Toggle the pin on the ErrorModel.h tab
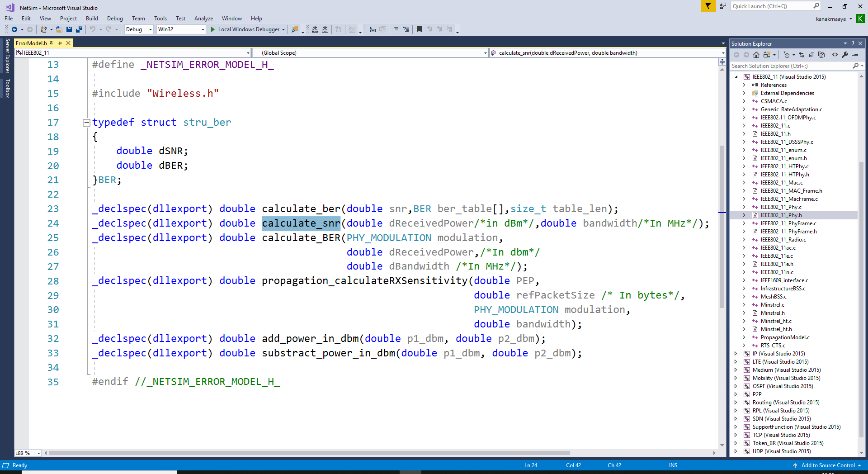 [60, 43]
